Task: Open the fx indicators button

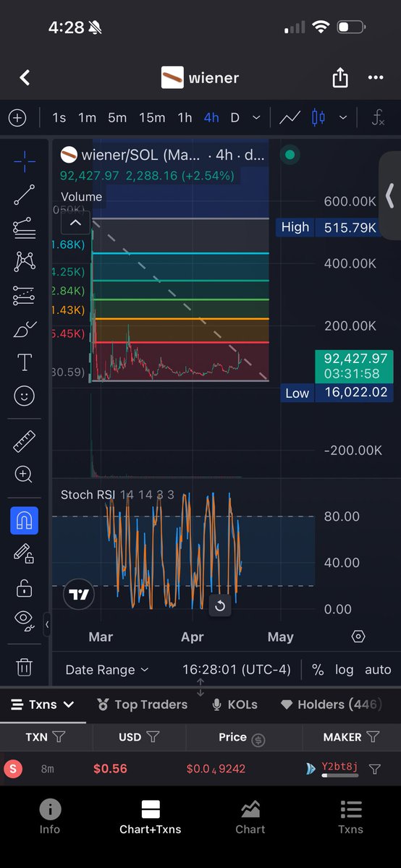Action: [x=377, y=117]
